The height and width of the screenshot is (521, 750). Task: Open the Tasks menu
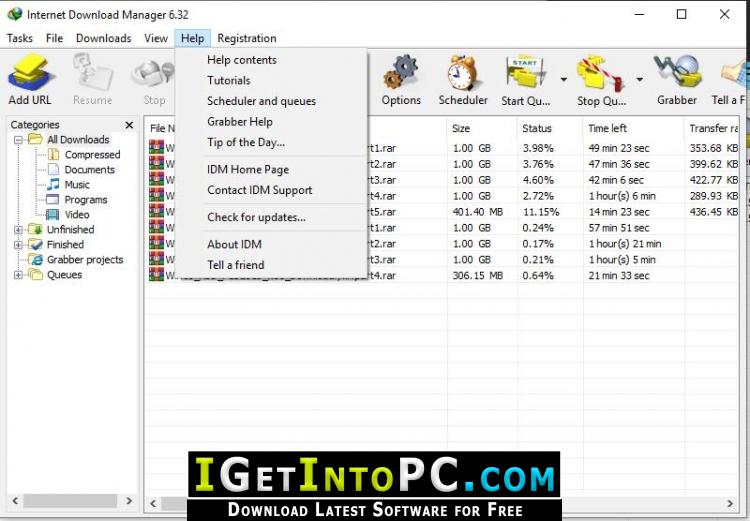click(x=20, y=38)
